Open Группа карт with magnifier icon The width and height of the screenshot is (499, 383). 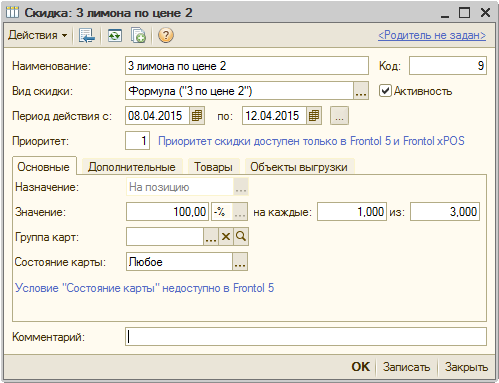click(x=241, y=237)
